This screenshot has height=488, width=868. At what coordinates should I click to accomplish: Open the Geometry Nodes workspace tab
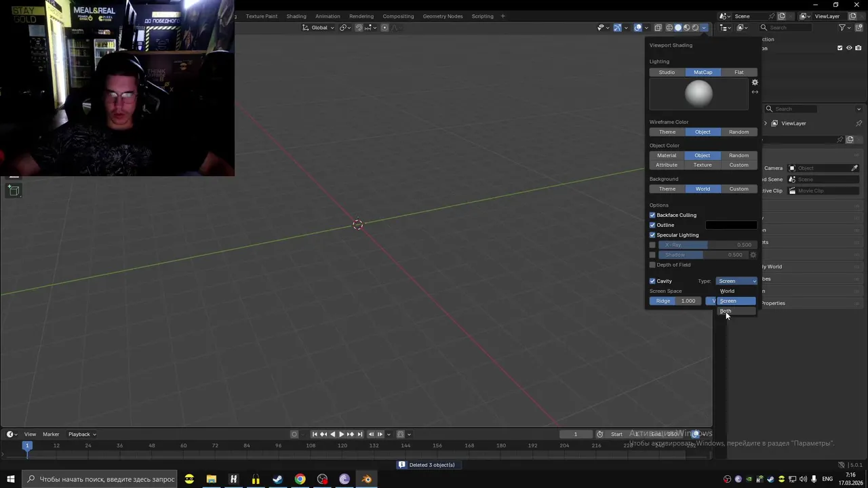(x=443, y=16)
